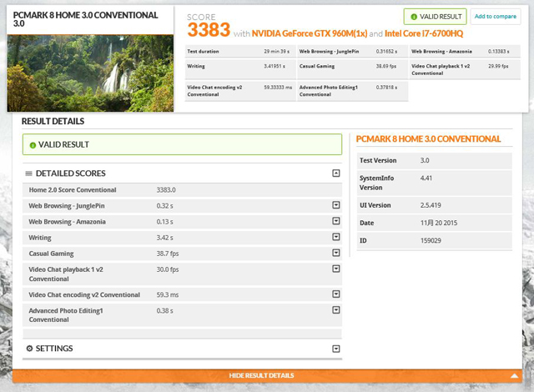
Task: Expand the Writing score row
Action: pyautogui.click(x=335, y=237)
